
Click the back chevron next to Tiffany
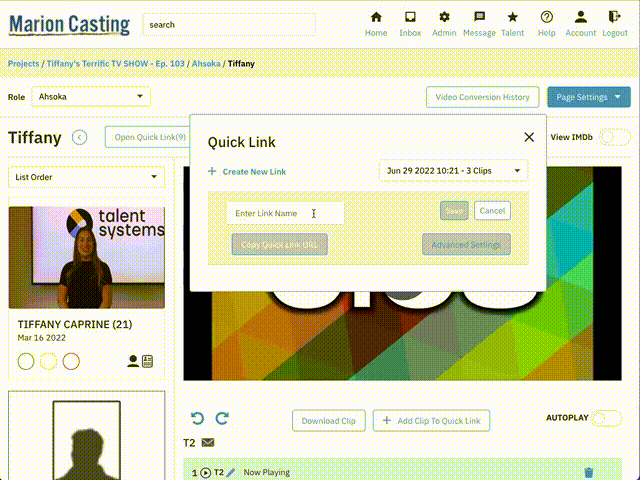[80, 138]
